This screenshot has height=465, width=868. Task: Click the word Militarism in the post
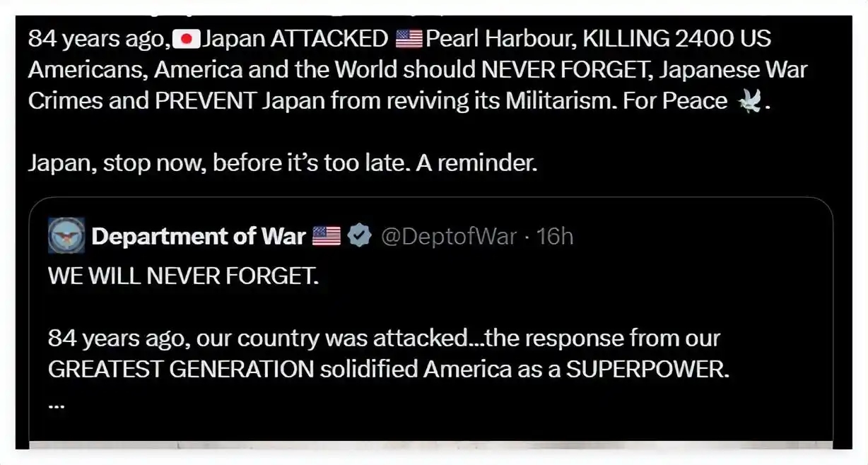tap(558, 101)
